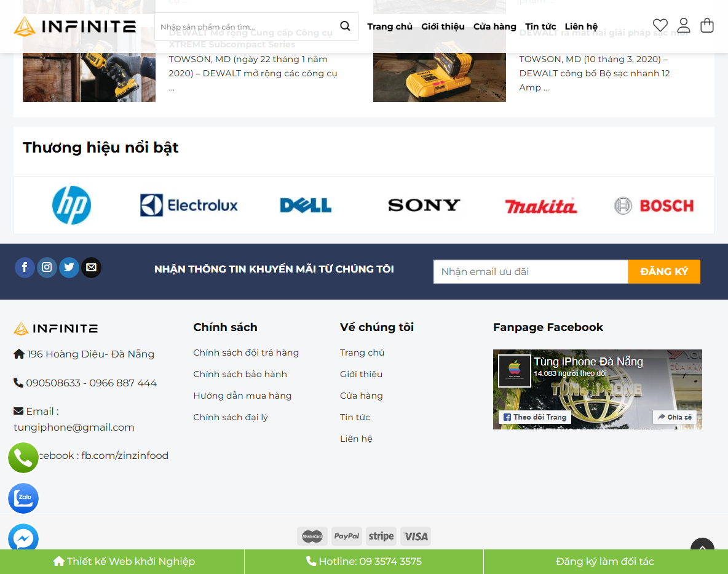Open Tin tức in the top menu
Image resolution: width=728 pixels, height=574 pixels.
pyautogui.click(x=540, y=26)
